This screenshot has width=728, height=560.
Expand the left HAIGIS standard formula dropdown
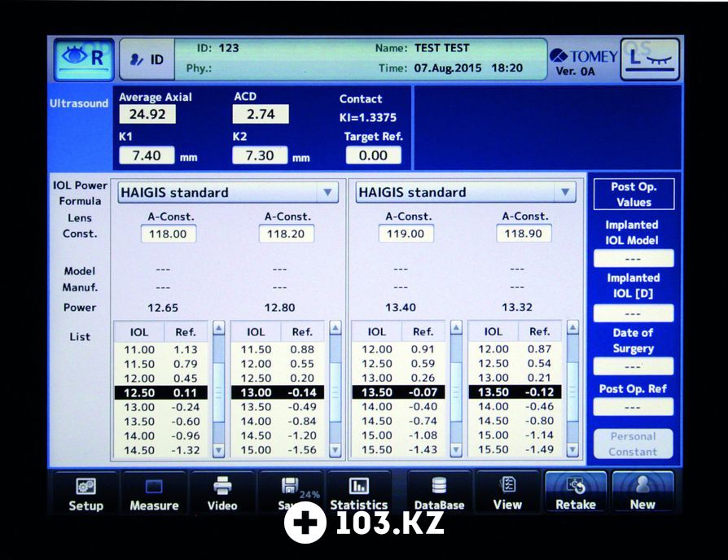coord(327,193)
